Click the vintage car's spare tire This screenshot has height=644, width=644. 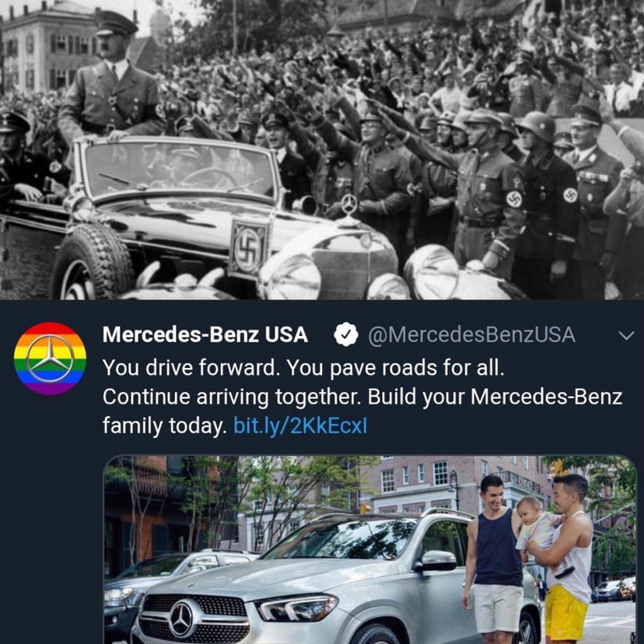point(93,262)
